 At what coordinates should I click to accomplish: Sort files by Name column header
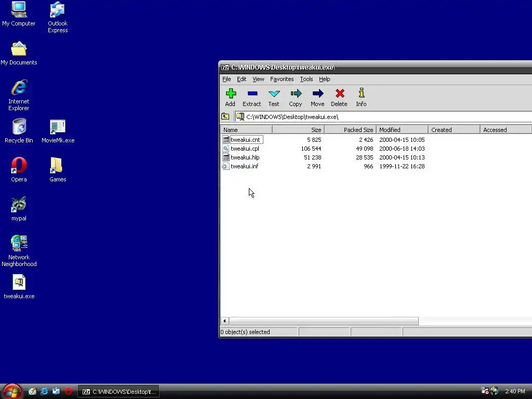tap(246, 129)
